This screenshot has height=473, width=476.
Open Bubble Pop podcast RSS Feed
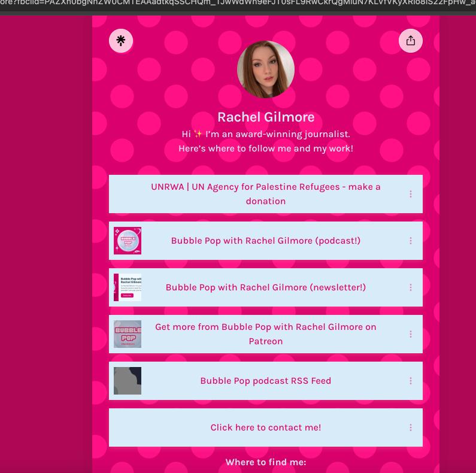[x=265, y=381]
